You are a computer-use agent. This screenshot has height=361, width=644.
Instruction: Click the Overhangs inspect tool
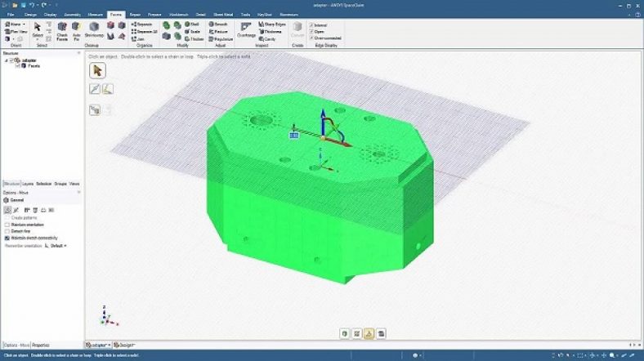[246, 30]
